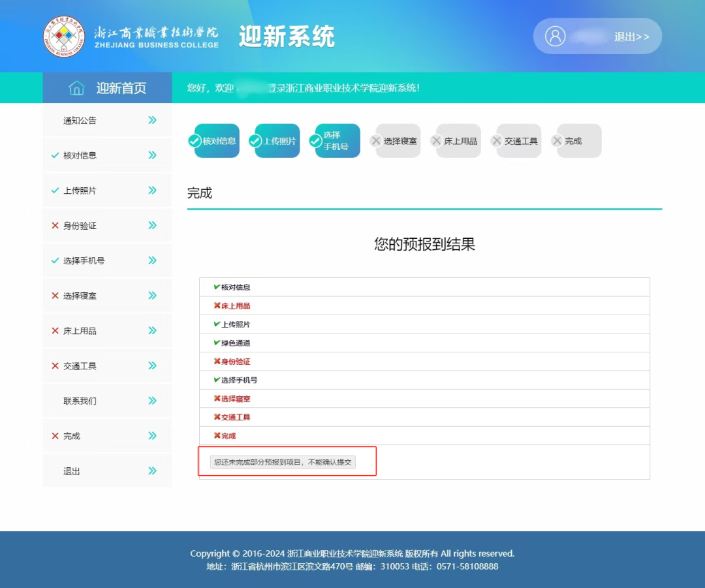
Task: Click the double chevron beside sidebar 退出
Action: [x=152, y=471]
